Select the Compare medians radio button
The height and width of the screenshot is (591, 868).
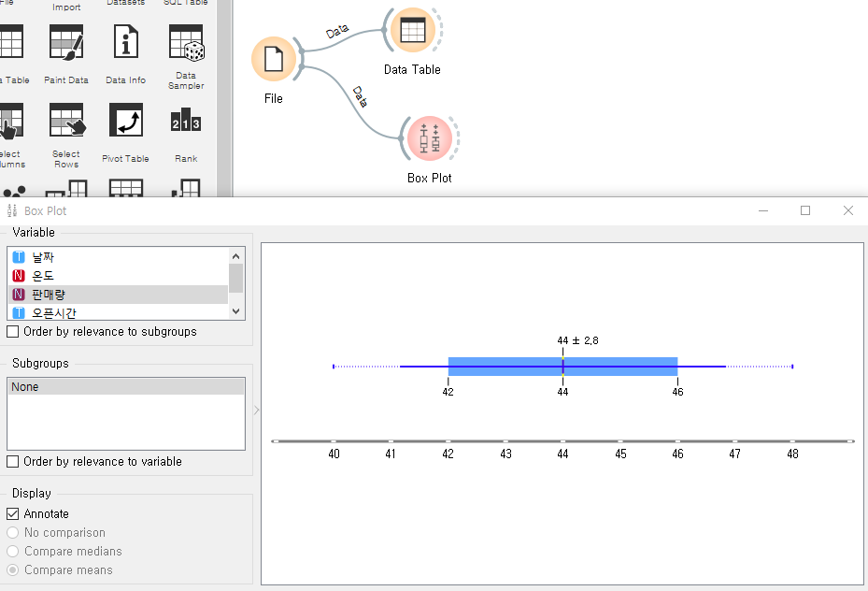(x=13, y=552)
